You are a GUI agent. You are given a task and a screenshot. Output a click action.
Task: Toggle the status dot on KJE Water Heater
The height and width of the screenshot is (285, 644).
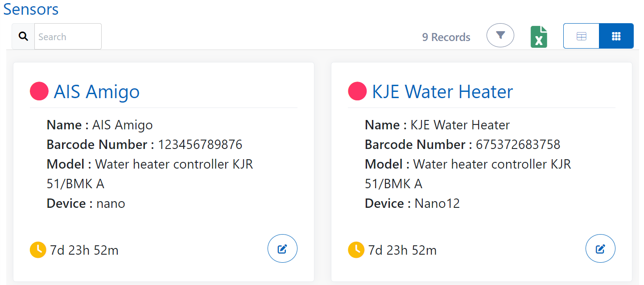pyautogui.click(x=357, y=91)
